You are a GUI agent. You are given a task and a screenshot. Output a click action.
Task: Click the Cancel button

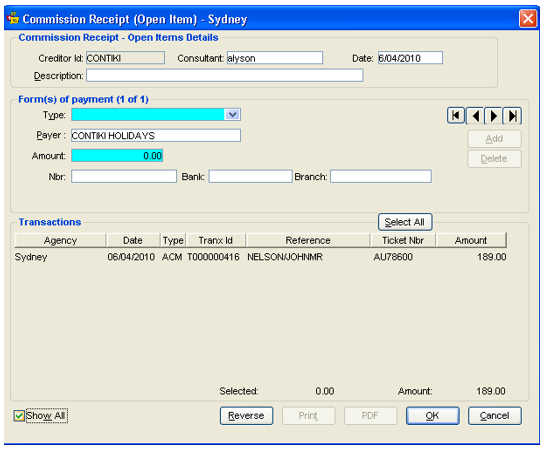[494, 416]
